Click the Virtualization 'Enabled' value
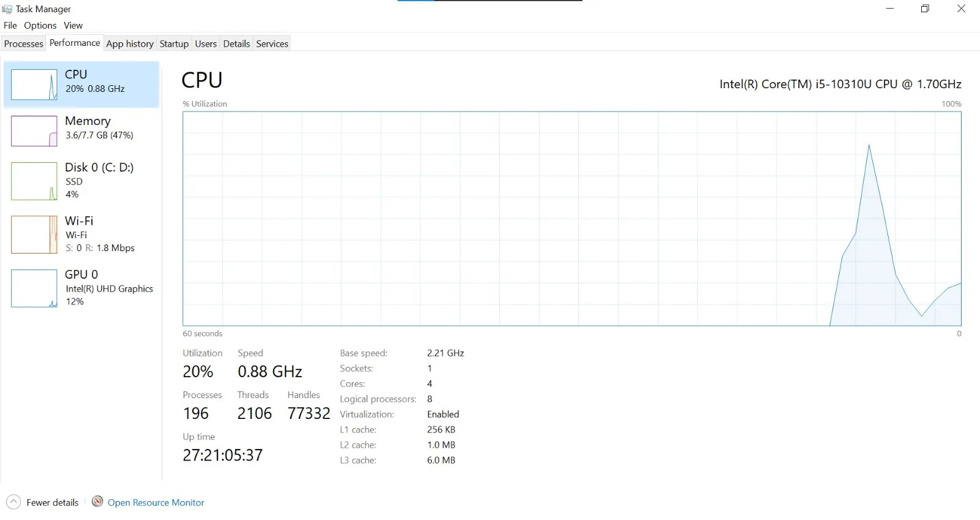 pos(443,414)
